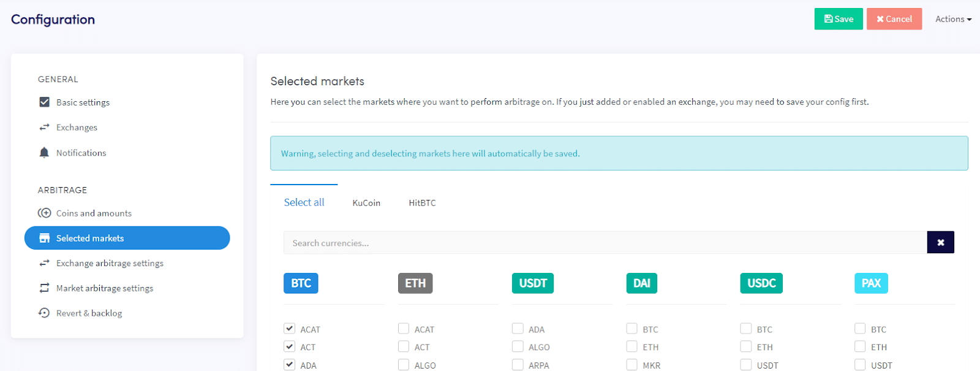Cancel the configuration changes

click(894, 19)
